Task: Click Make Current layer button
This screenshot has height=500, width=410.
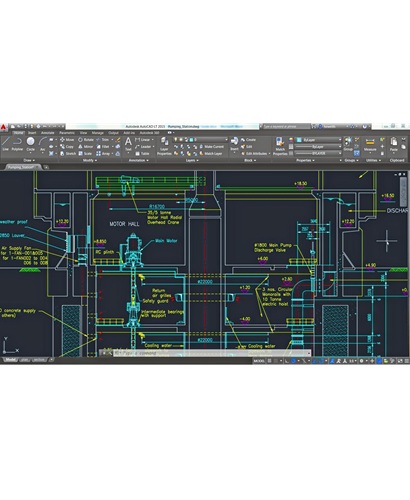Action: tap(211, 147)
